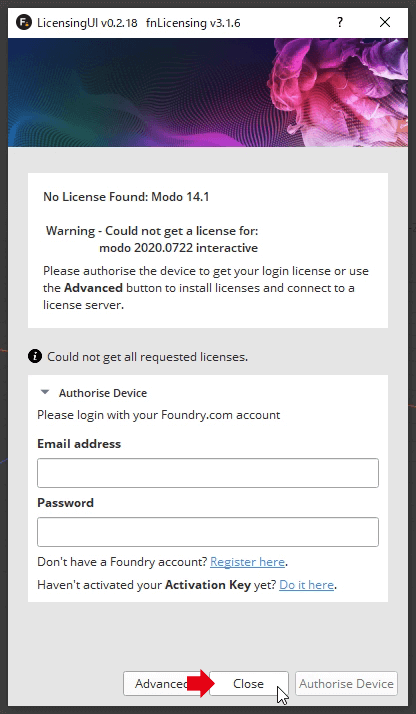Click the greyed-out Authorise Device button

[x=346, y=683]
